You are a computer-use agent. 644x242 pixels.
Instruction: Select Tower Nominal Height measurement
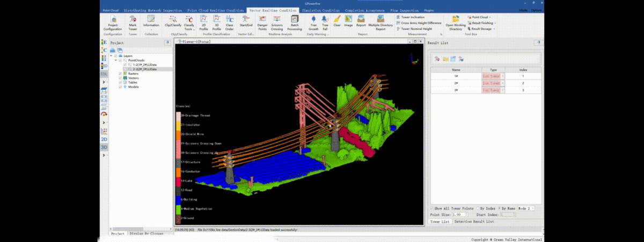[414, 29]
